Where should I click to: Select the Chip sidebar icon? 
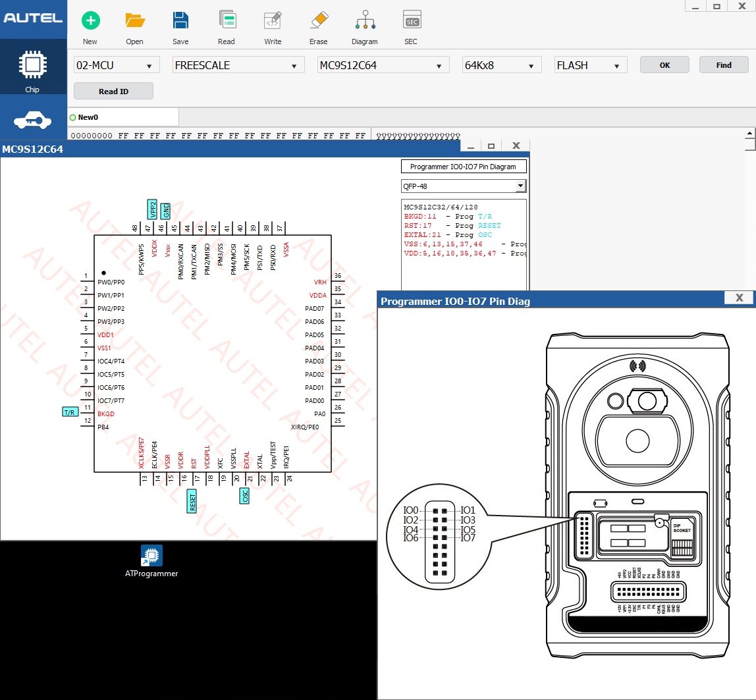point(32,67)
